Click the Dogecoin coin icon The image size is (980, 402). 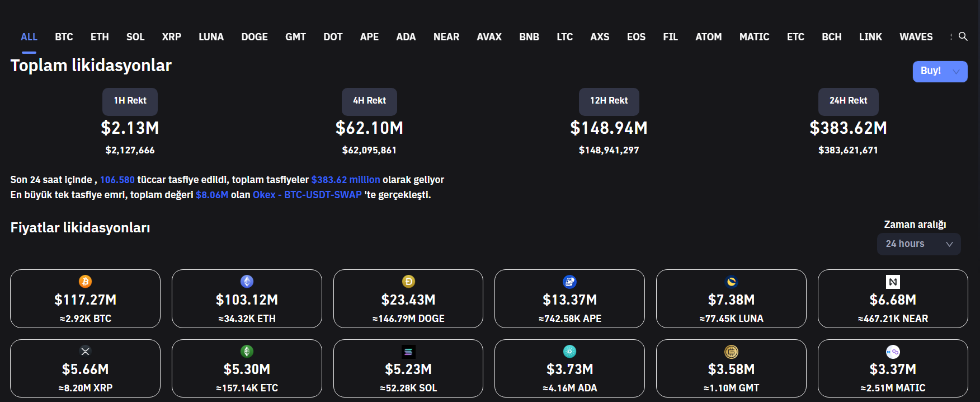tap(408, 282)
